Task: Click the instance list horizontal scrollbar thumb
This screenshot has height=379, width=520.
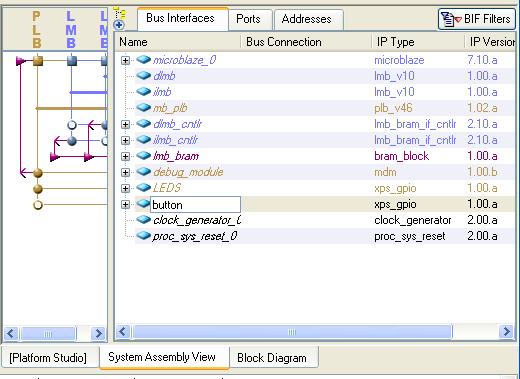Action: (x=292, y=332)
